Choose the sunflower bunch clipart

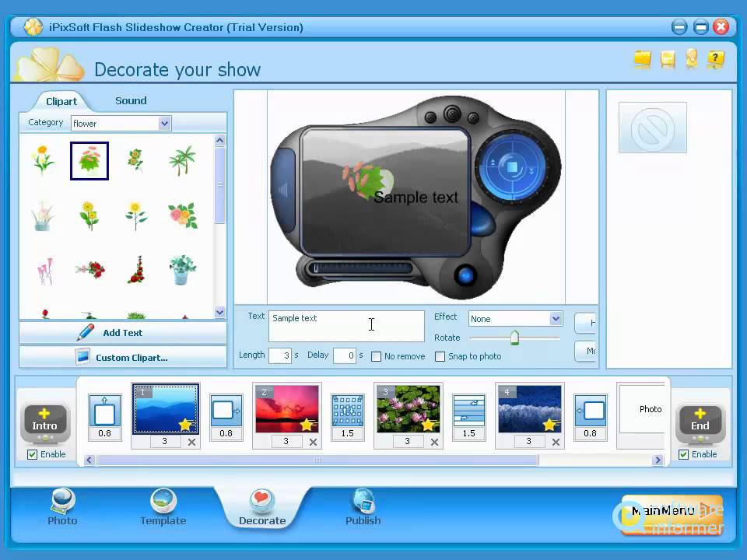tap(89, 215)
